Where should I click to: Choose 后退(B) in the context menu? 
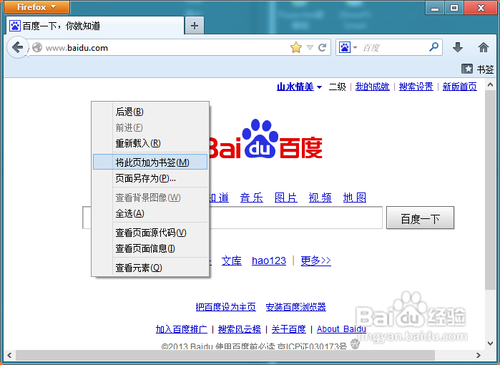[x=150, y=112]
